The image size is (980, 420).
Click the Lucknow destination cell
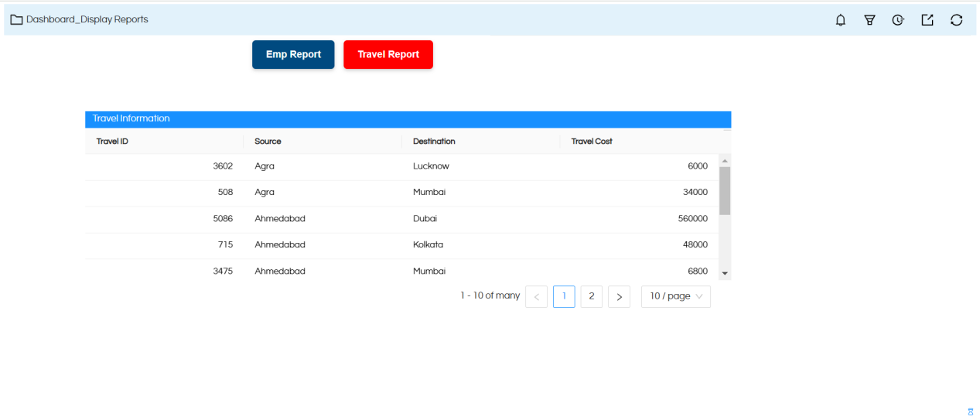[431, 166]
